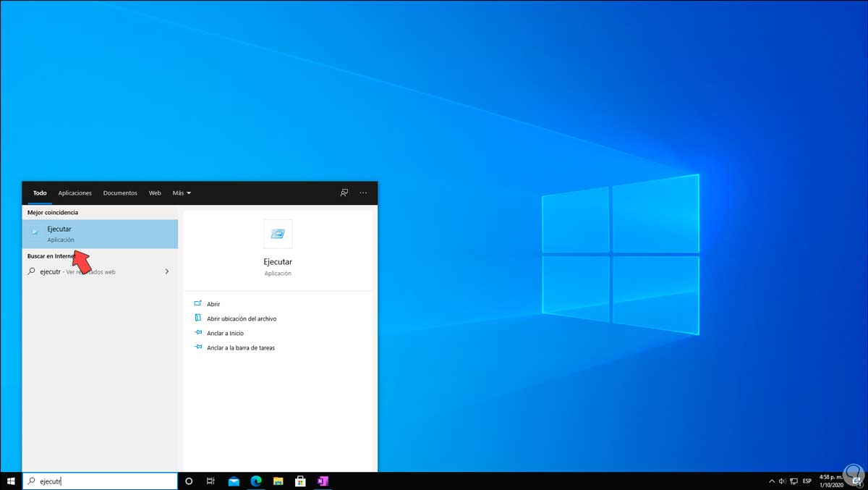Click the Mejor coincidencia heading

click(x=53, y=212)
